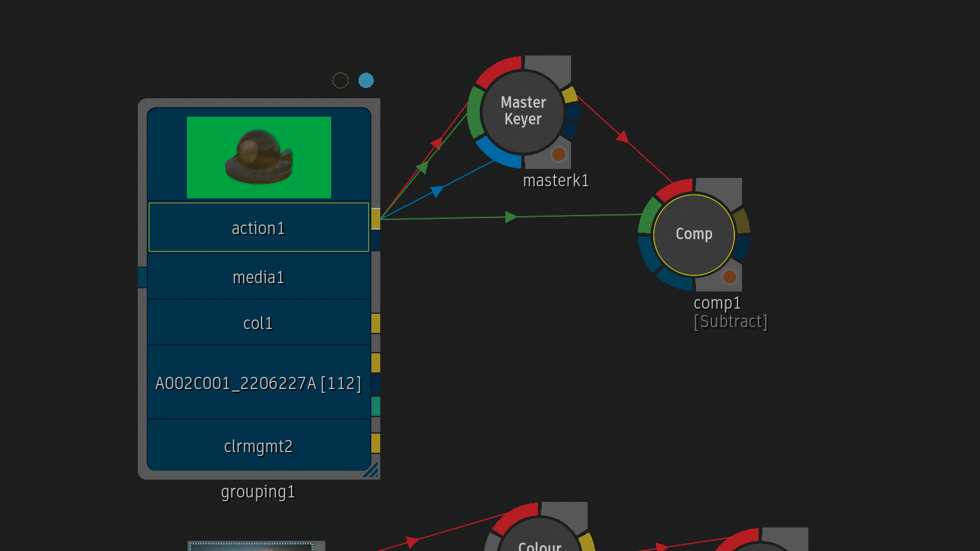The image size is (980, 551).
Task: Click the yellow output tab of A002C001_2206227A row
Action: [x=376, y=363]
